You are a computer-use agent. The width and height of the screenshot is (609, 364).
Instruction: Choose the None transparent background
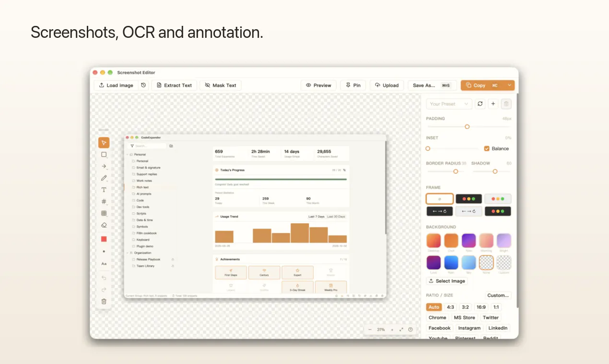486,262
